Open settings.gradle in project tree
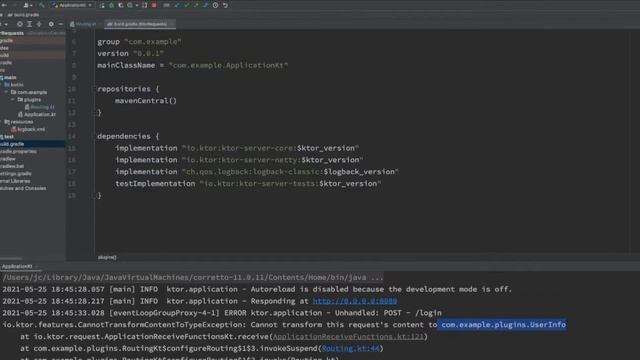The image size is (640, 360). (16, 173)
